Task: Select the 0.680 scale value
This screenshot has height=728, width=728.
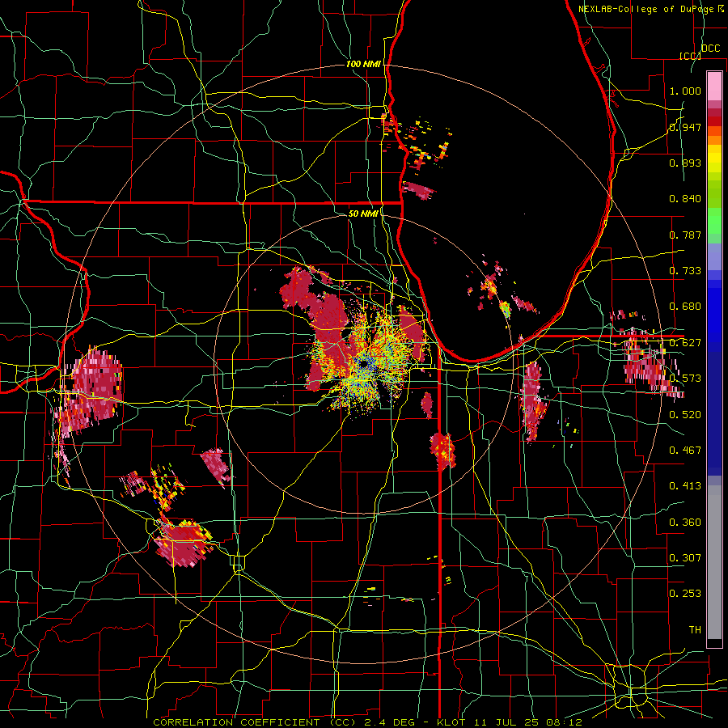Action: [x=685, y=307]
